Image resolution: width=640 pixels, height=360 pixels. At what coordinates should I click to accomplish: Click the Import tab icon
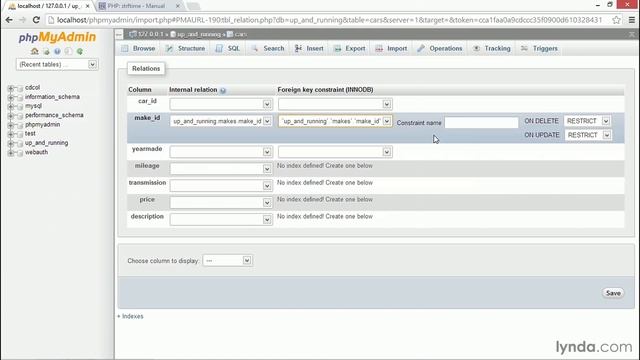tap(379, 49)
